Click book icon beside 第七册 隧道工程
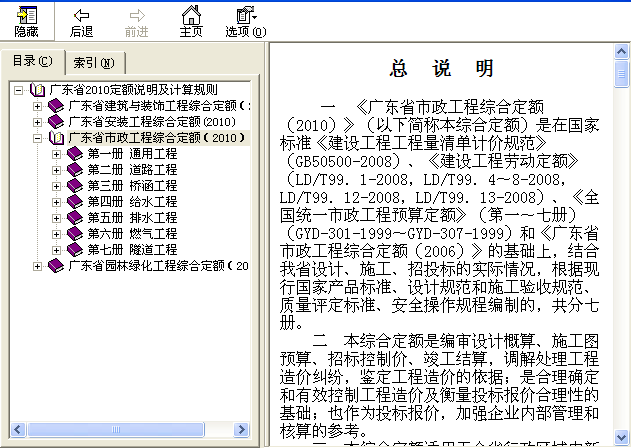631x448 pixels. tap(75, 250)
